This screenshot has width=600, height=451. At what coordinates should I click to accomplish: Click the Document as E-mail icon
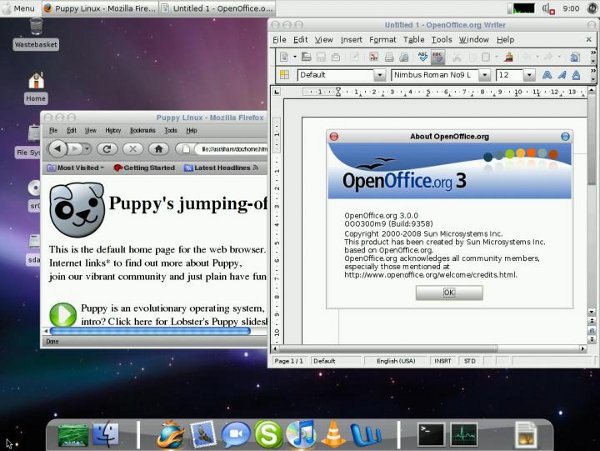click(x=336, y=57)
